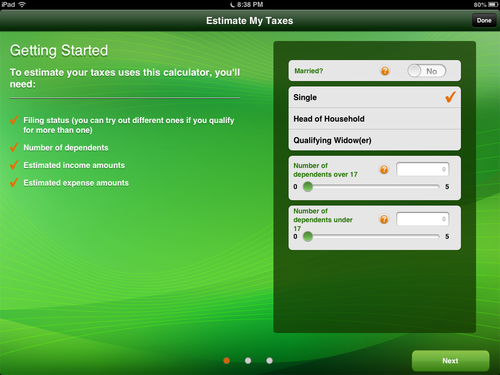Click the dependents under 17 slider handle
The height and width of the screenshot is (375, 500).
(308, 236)
